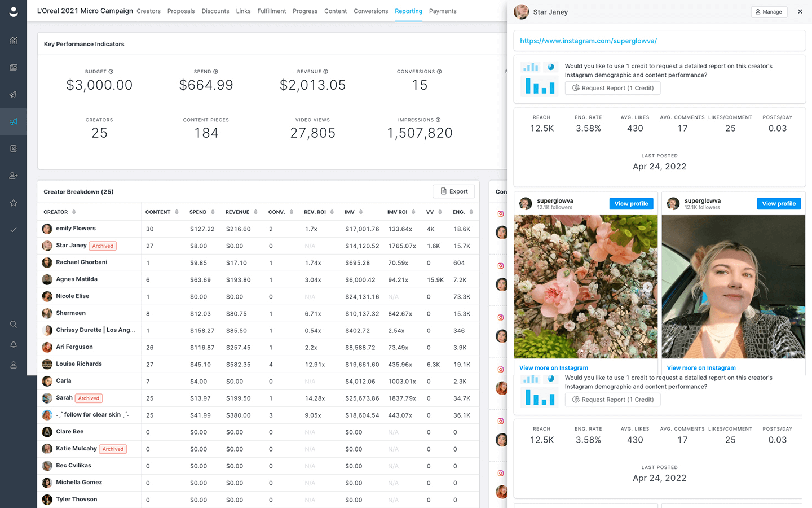Click the paper plane icon in sidebar
Image resolution: width=812 pixels, height=508 pixels.
(x=14, y=94)
